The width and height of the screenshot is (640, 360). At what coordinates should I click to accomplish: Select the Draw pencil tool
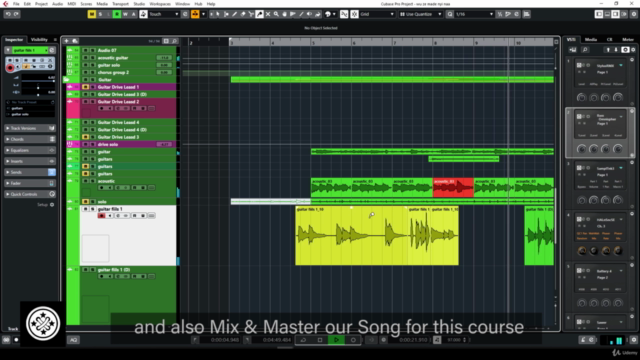point(235,14)
